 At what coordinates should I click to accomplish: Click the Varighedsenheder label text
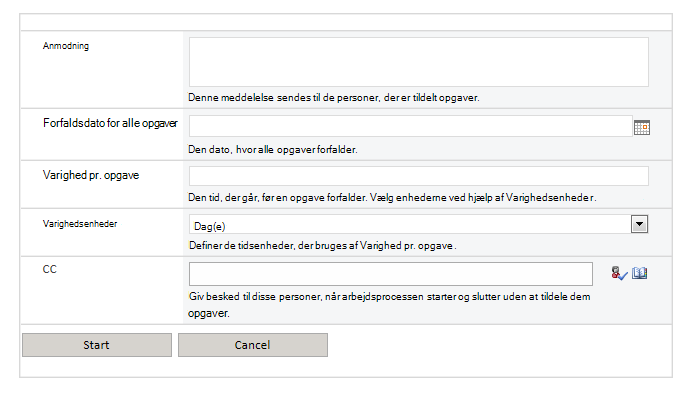point(80,224)
